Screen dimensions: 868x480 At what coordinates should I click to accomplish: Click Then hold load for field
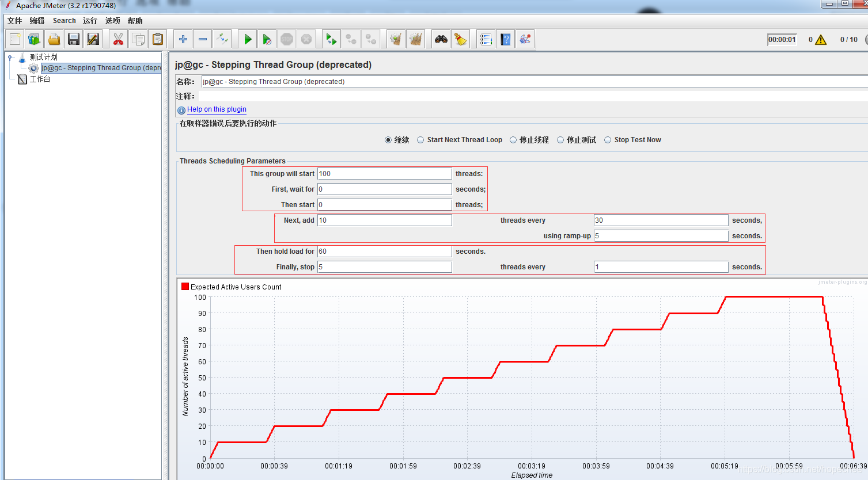[385, 252]
